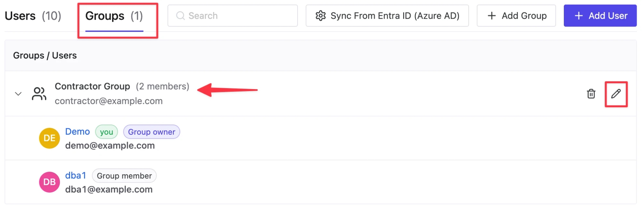This screenshot has height=214, width=644.
Task: Click the gear icon in Sync button
Action: pos(321,16)
